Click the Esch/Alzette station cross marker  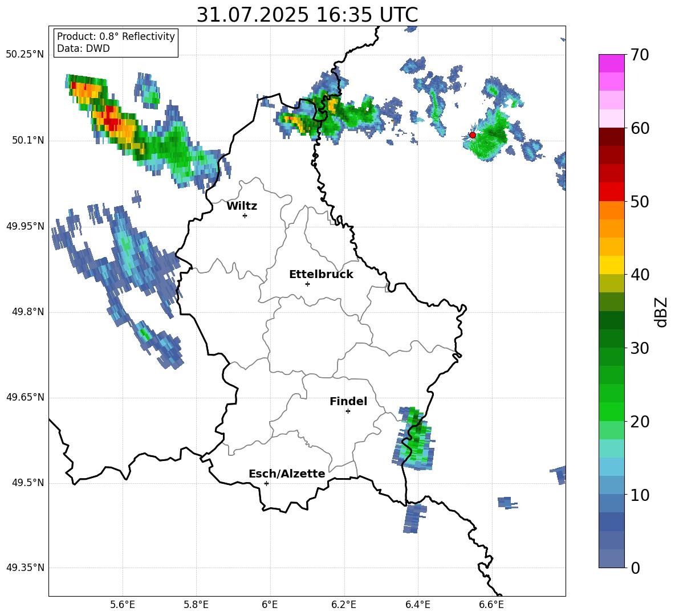266,483
